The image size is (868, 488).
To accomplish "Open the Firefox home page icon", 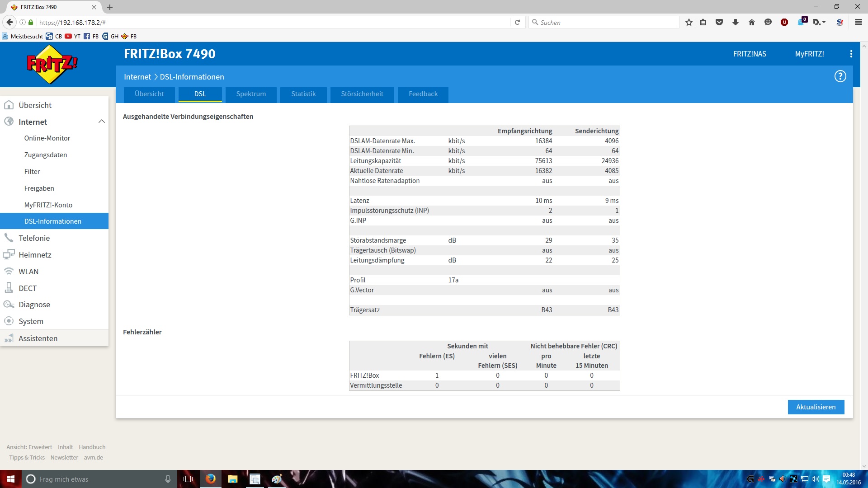I will pyautogui.click(x=751, y=22).
